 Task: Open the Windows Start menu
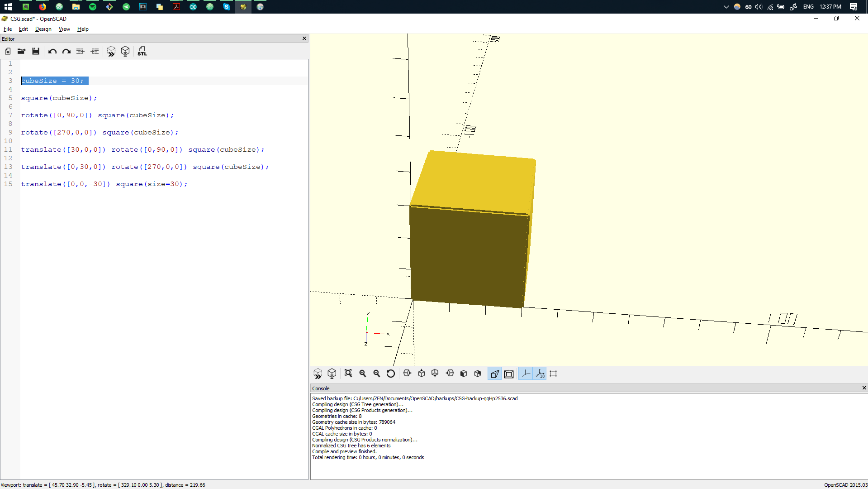[x=8, y=7]
